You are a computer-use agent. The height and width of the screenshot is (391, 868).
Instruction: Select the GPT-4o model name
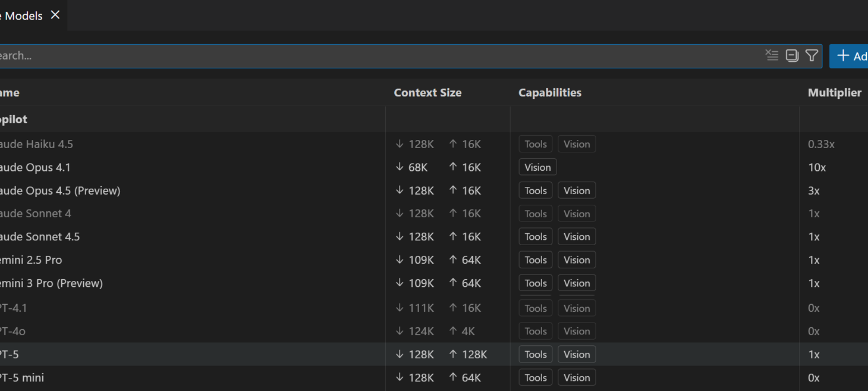(12, 331)
